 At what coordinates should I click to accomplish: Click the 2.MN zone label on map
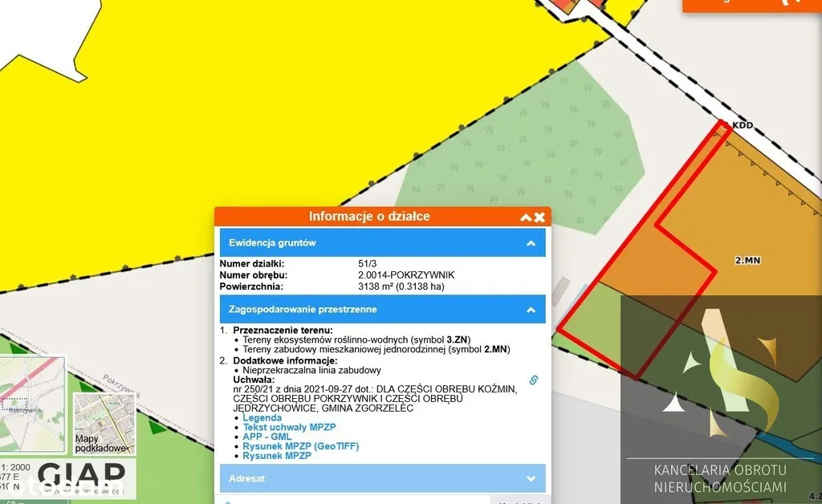click(747, 261)
